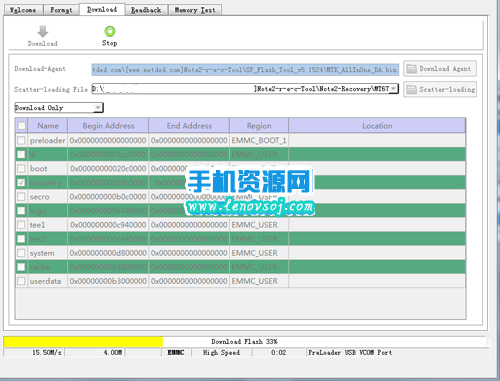The image size is (500, 381).
Task: Click the Download arrow icon
Action: click(x=43, y=32)
